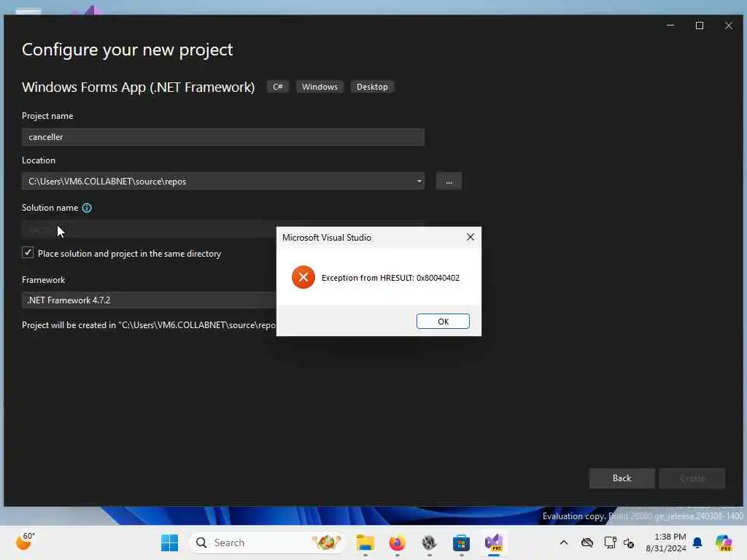Open File Explorer from the taskbar
Screen dimensions: 747x560
(365, 542)
